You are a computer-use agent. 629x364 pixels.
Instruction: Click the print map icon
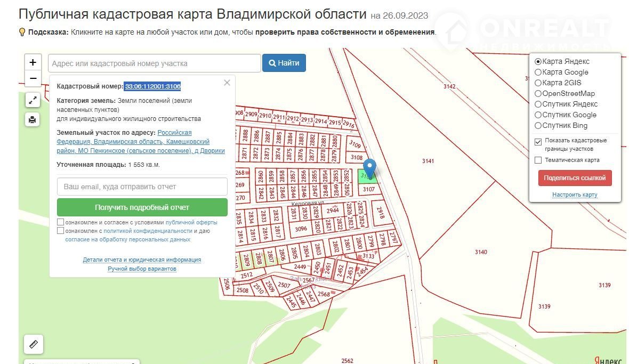tap(33, 119)
